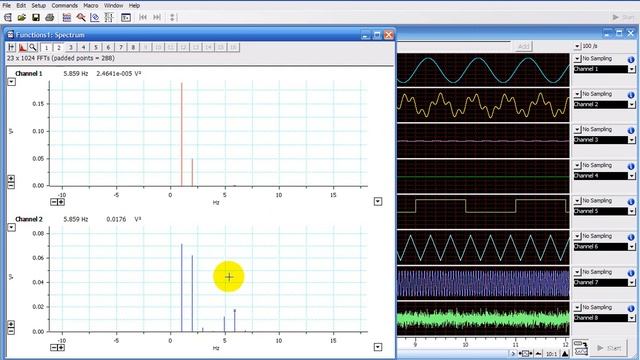Open Channel 5 No Sampling range dropdown
The width and height of the screenshot is (640, 360).
tap(577, 201)
